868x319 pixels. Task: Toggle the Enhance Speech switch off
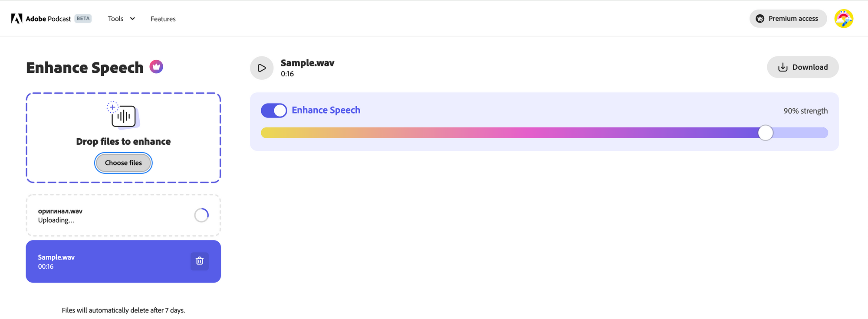tap(274, 111)
